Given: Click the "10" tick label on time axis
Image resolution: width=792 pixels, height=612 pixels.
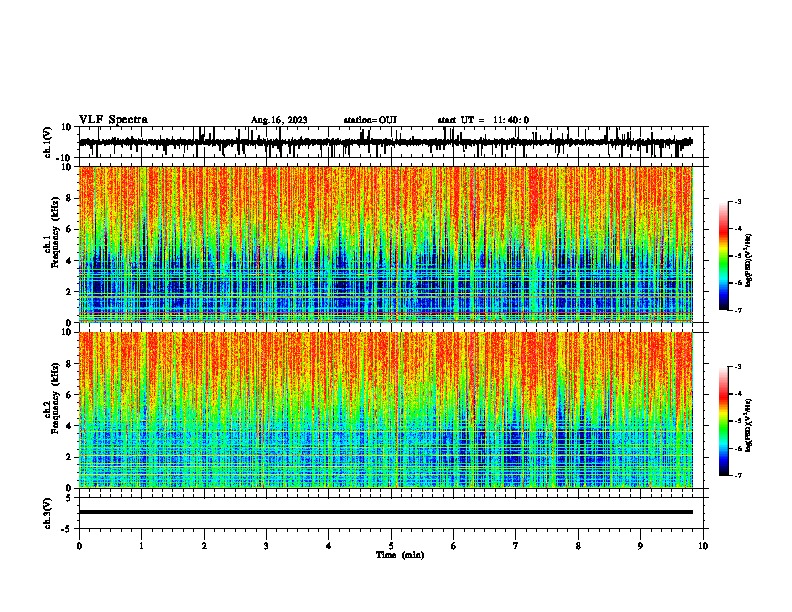Looking at the screenshot, I should coord(703,546).
